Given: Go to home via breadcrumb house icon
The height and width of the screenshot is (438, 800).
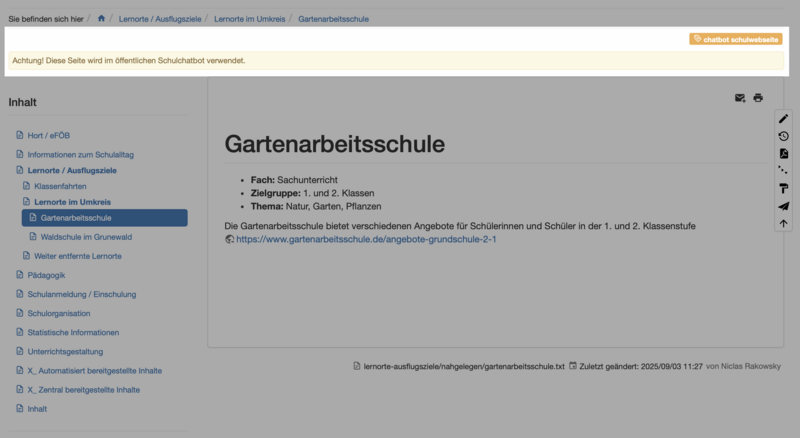Looking at the screenshot, I should 101,18.
